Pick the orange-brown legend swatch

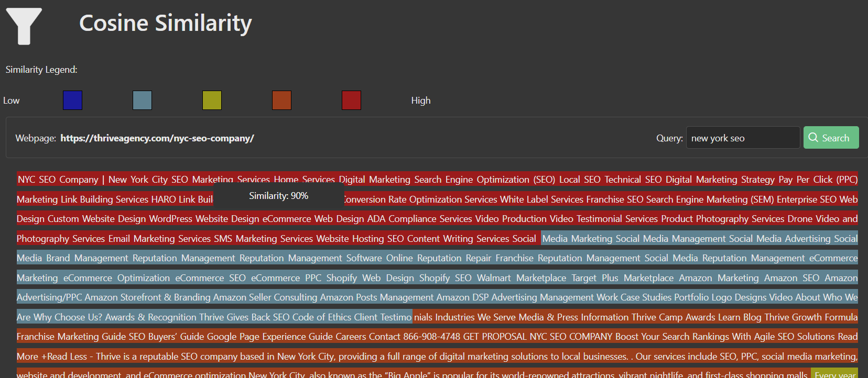click(281, 100)
